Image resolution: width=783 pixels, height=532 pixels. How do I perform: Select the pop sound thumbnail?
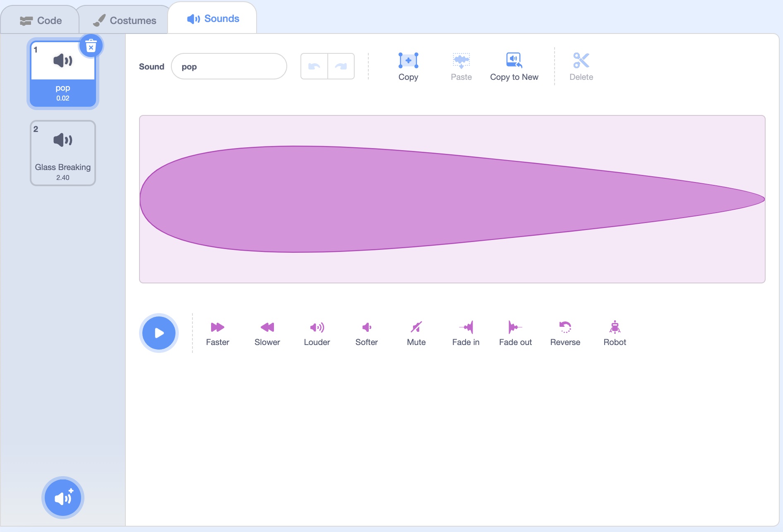coord(63,74)
